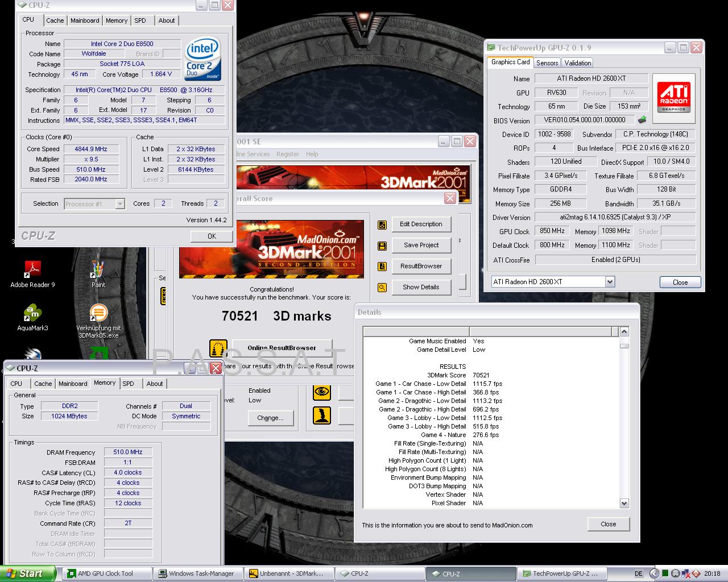The width and height of the screenshot is (728, 582).
Task: Open Adobe Reader 9 desktop shortcut
Action: coord(32,273)
